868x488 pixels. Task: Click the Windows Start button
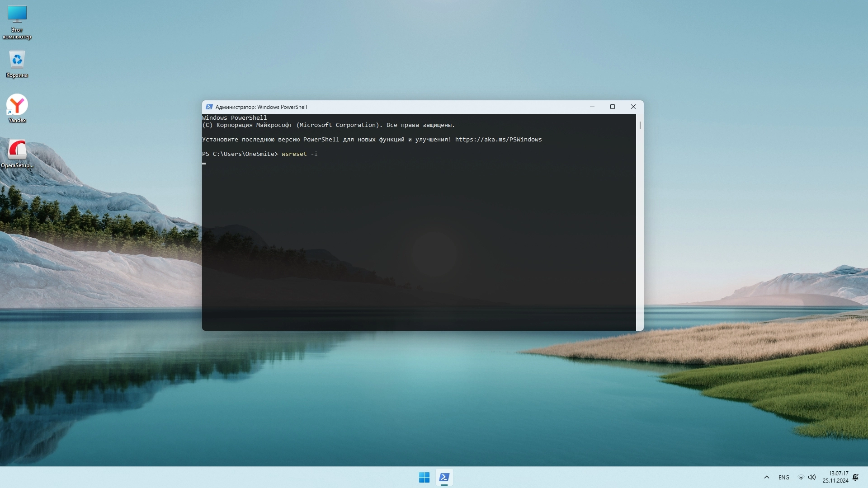424,477
